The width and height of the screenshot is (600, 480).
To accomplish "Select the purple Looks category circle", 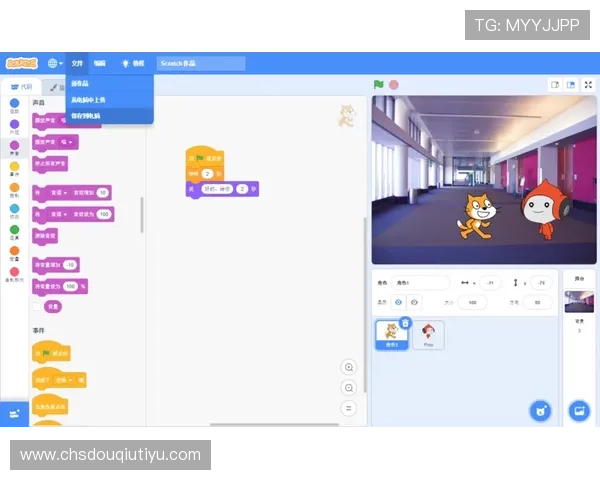I will (15, 124).
